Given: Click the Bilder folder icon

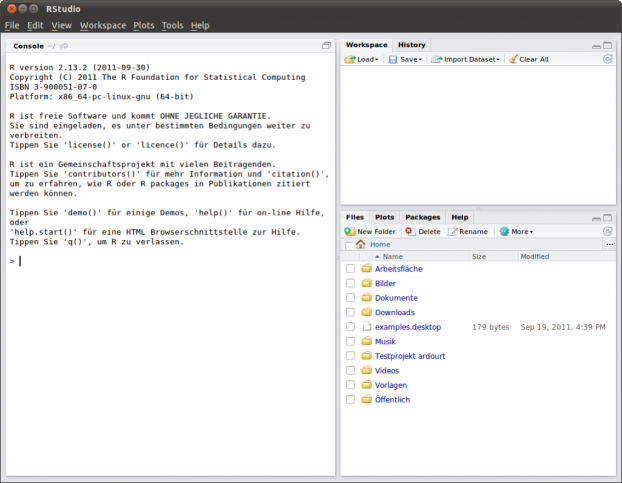Looking at the screenshot, I should pos(367,283).
